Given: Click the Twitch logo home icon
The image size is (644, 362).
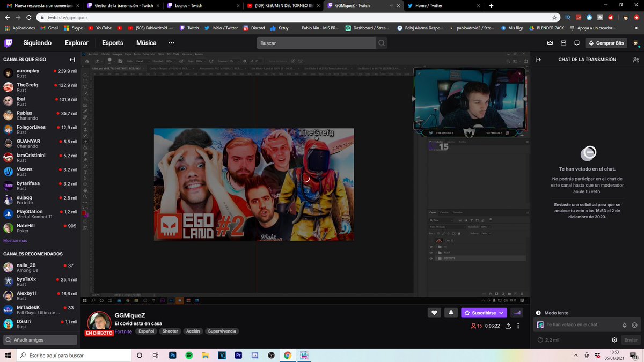Looking at the screenshot, I should [9, 43].
